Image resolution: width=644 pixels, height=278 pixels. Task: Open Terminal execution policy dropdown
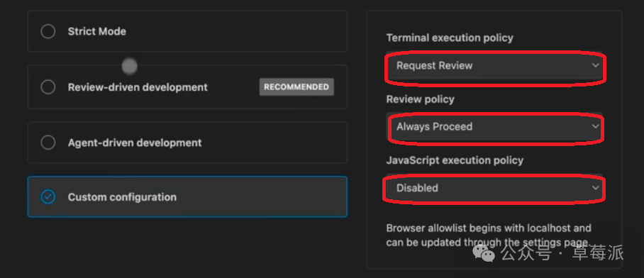point(494,66)
